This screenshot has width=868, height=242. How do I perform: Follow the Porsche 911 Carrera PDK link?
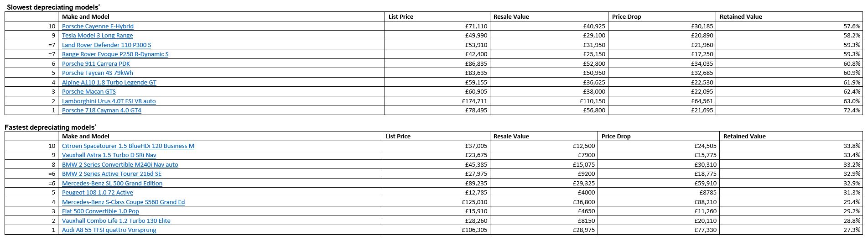point(96,64)
